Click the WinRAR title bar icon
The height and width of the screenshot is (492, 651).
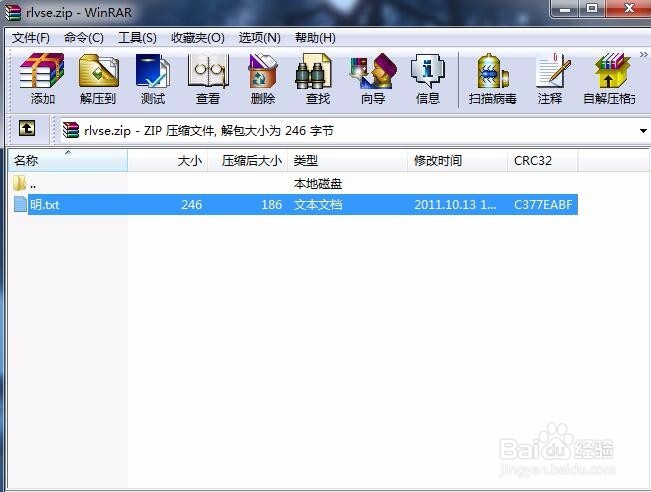point(13,12)
